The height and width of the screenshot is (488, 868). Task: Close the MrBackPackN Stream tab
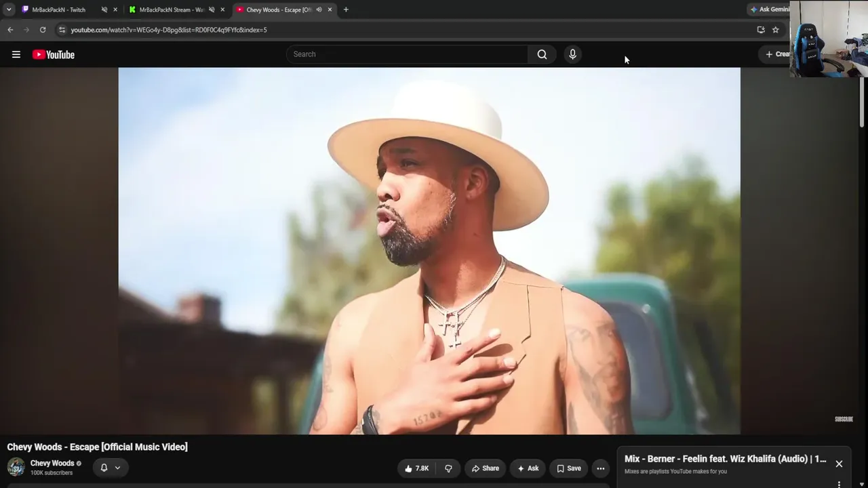point(222,9)
